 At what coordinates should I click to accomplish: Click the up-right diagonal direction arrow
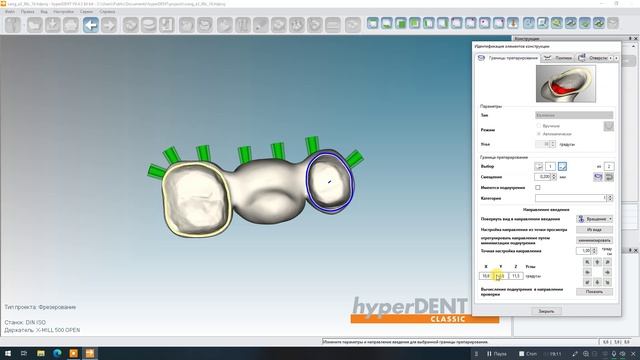coord(607,262)
